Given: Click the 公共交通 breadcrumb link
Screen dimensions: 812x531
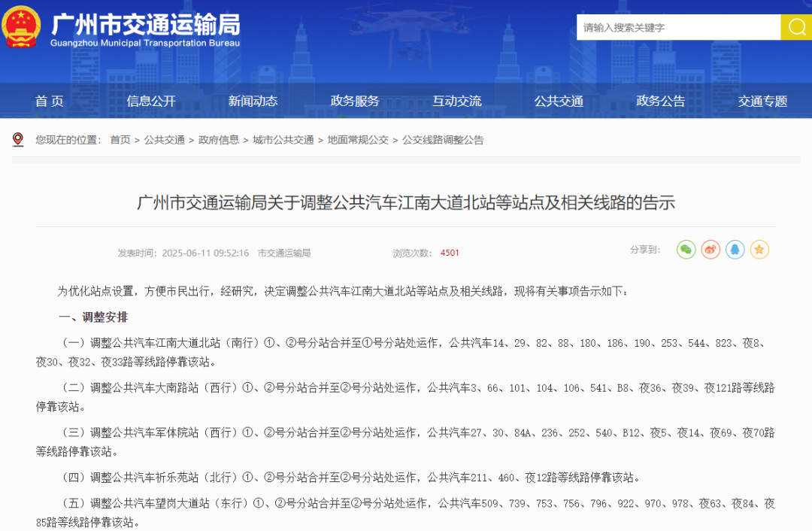Looking at the screenshot, I should tap(164, 140).
